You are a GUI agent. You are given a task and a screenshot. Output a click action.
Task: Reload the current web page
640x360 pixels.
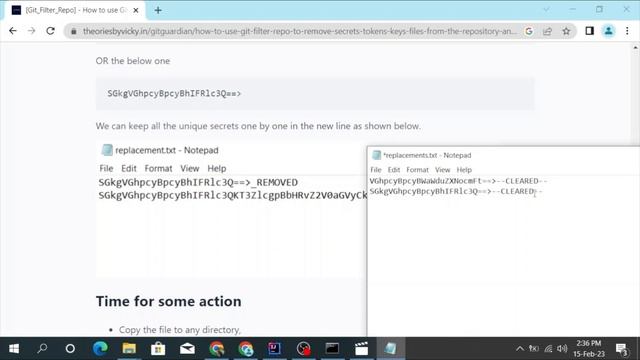[50, 31]
